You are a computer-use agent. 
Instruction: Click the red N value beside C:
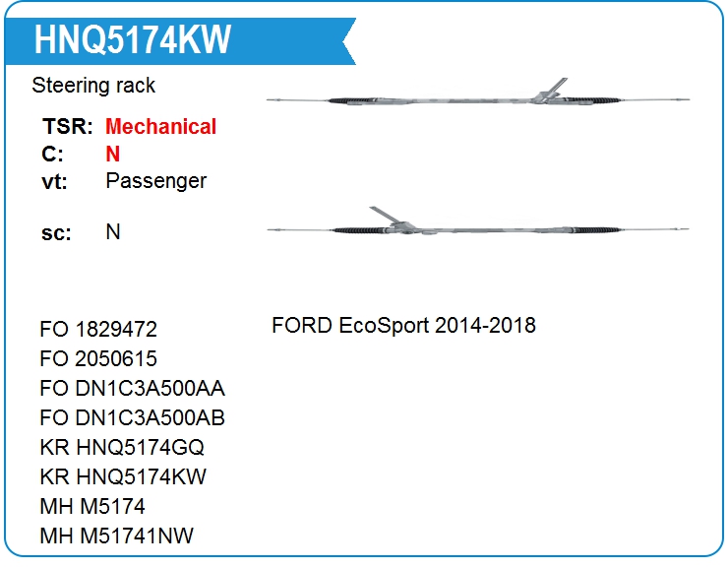113,154
